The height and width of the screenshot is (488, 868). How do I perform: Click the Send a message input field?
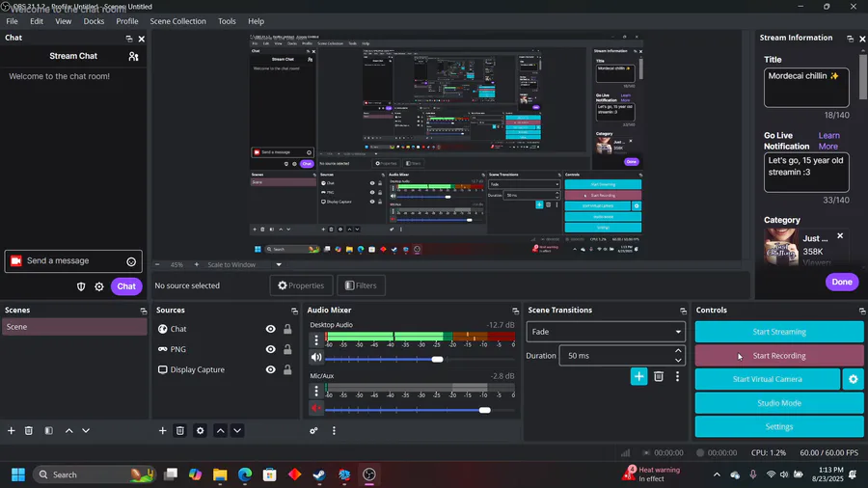coord(73,261)
